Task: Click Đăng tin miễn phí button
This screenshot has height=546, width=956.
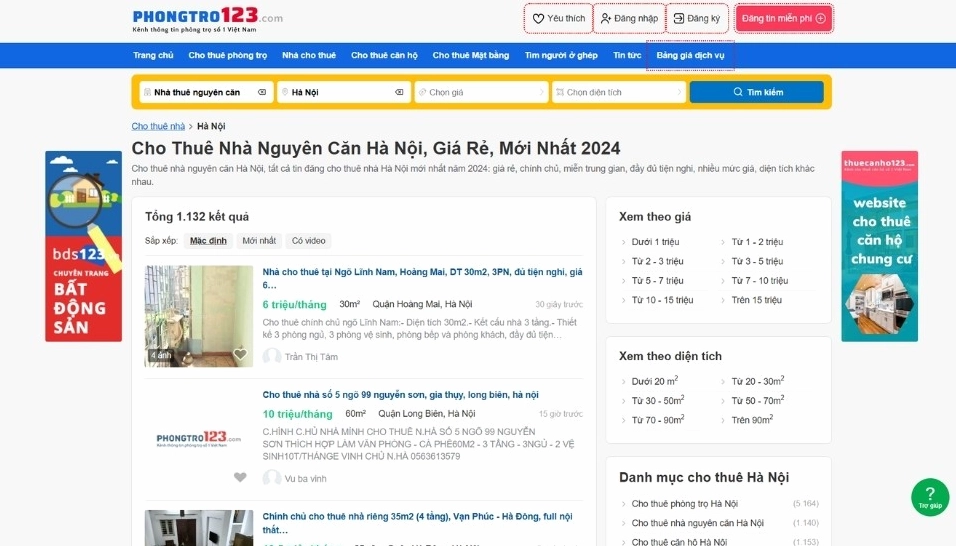Action: (783, 18)
